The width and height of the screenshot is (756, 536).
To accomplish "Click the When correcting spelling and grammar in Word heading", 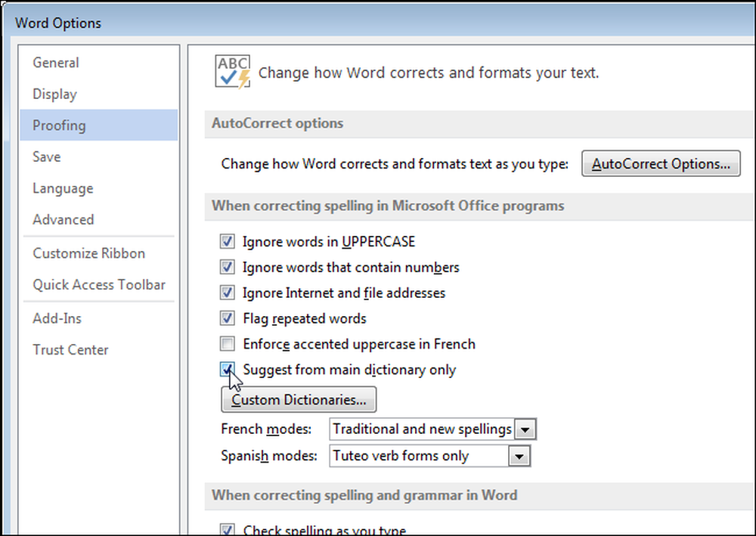I will pos(364,495).
